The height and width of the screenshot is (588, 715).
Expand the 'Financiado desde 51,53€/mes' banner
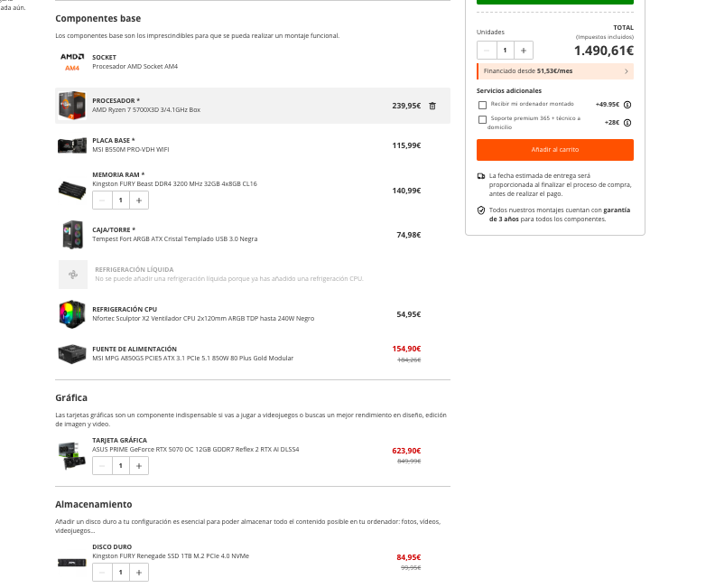click(x=554, y=70)
